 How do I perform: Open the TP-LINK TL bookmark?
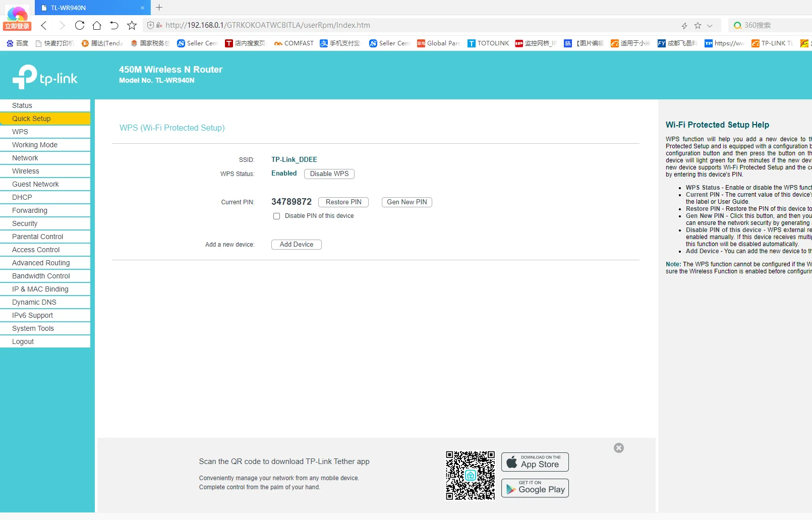pos(773,43)
